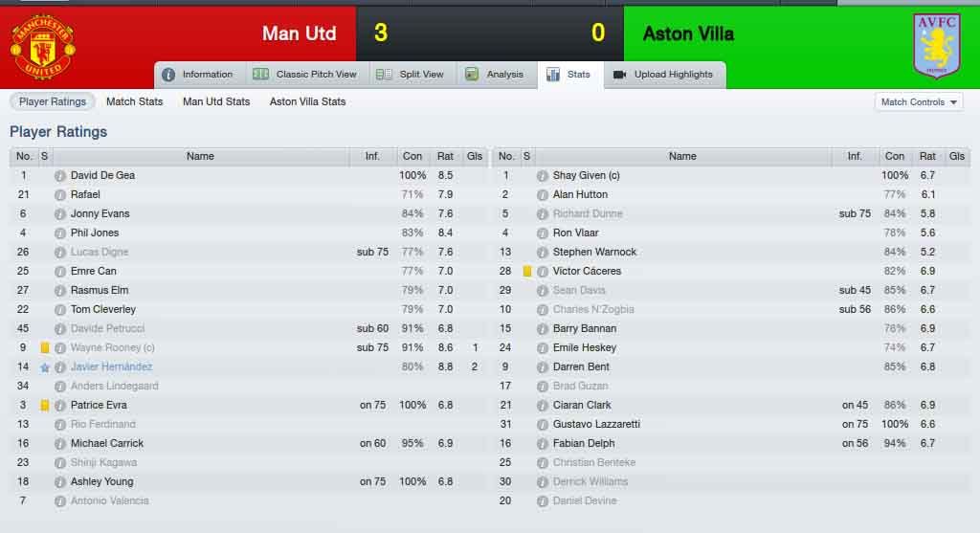Screen dimensions: 980x533
Task: Open Shay Given's player info icon
Action: point(542,176)
